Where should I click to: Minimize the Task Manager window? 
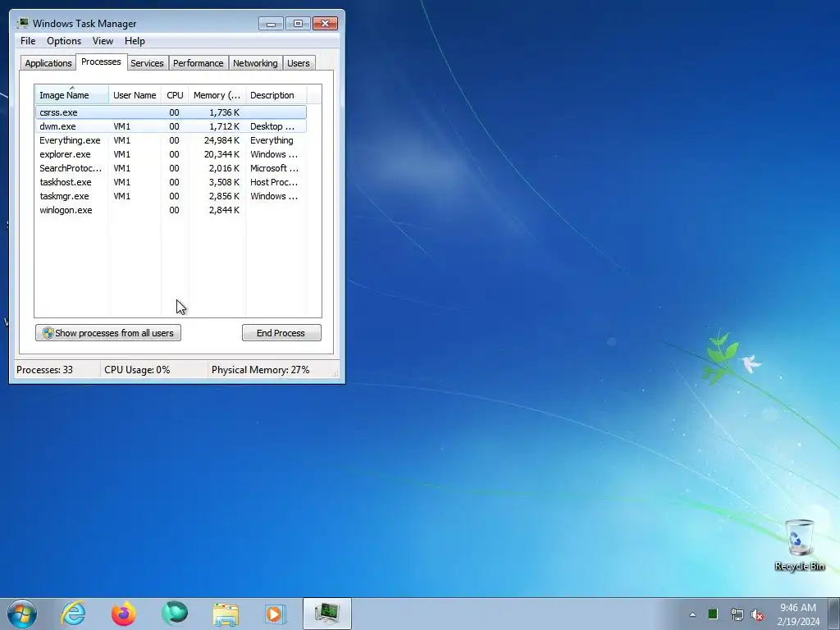271,24
